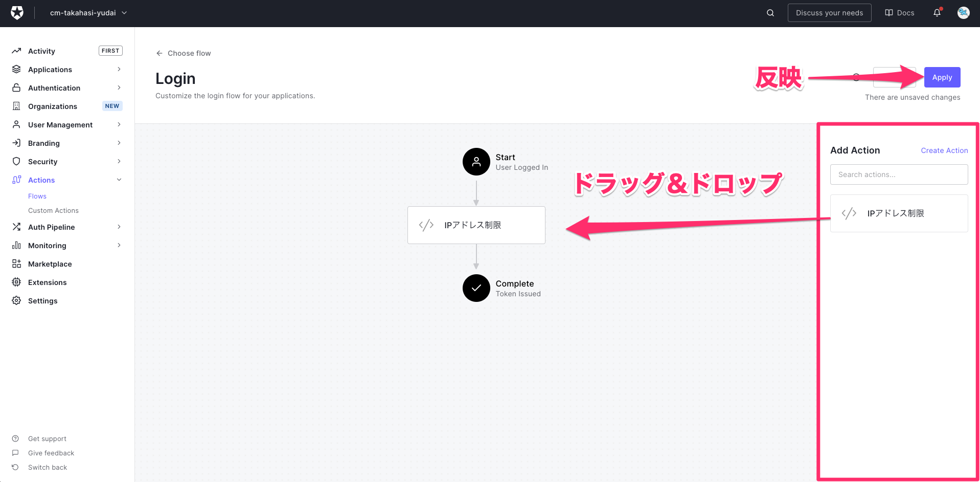The height and width of the screenshot is (482, 980).
Task: Open Extensions from the sidebar
Action: click(48, 282)
